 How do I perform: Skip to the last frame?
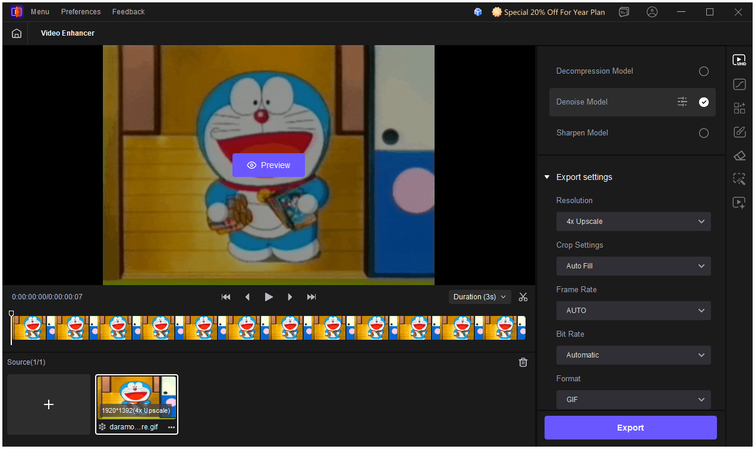pos(311,297)
